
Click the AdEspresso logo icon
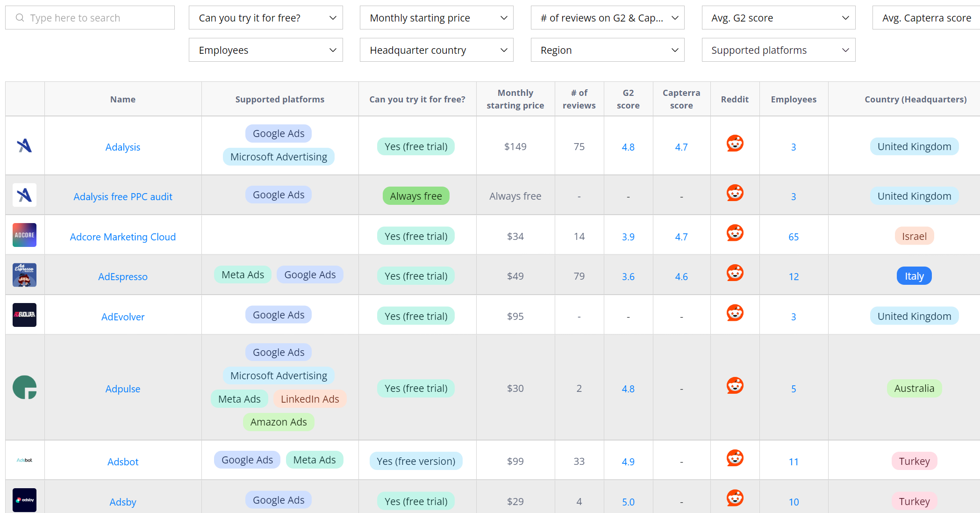click(24, 275)
